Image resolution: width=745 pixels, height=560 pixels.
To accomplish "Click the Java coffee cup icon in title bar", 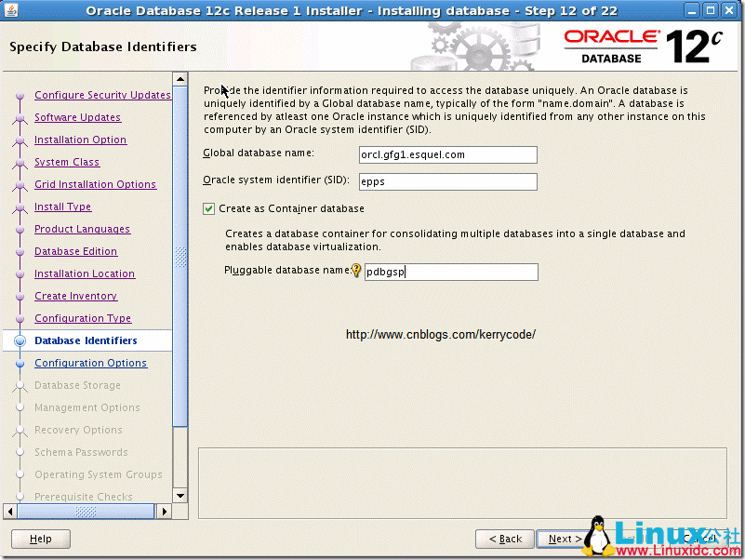I will [x=11, y=10].
